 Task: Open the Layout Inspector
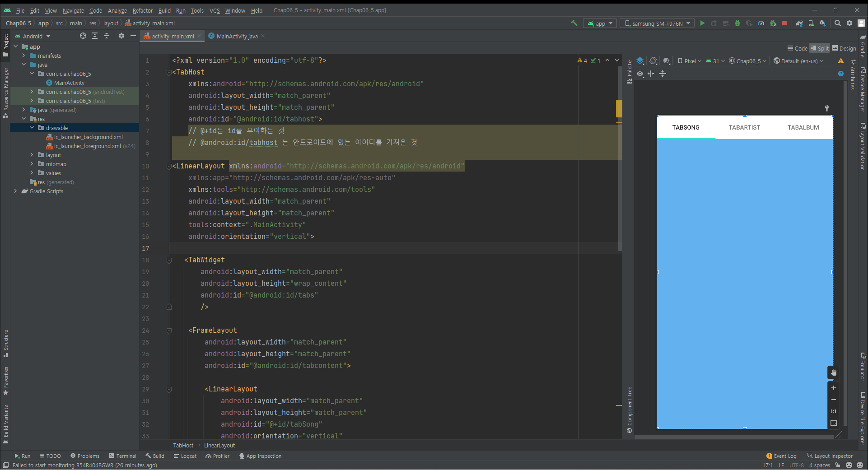click(830, 456)
